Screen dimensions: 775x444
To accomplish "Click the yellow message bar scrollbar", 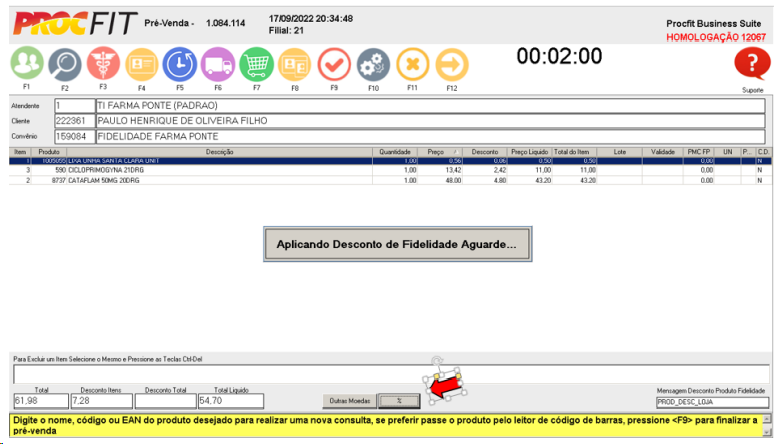I will [767, 425].
